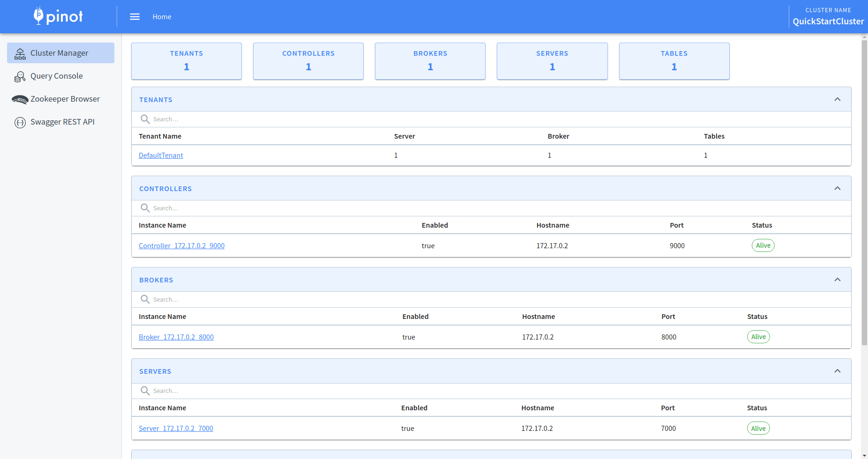Collapse the Brokers section
868x459 pixels.
838,280
